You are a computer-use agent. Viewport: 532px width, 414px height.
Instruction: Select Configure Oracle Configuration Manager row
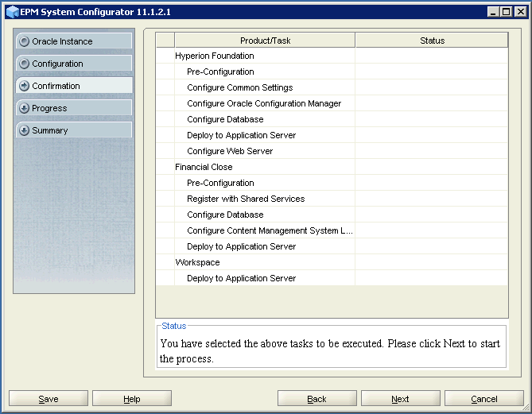pyautogui.click(x=332, y=103)
